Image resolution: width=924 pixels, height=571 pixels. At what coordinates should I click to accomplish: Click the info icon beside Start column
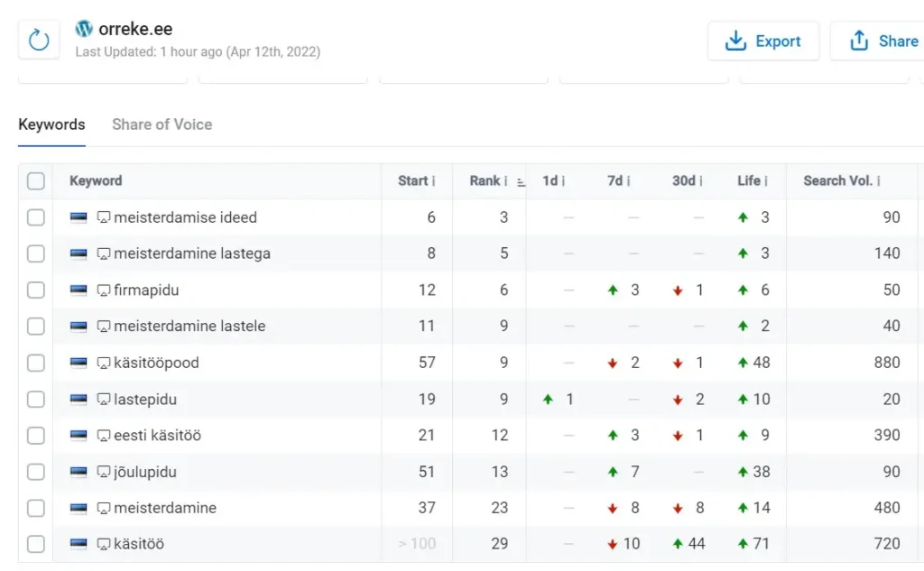[434, 181]
